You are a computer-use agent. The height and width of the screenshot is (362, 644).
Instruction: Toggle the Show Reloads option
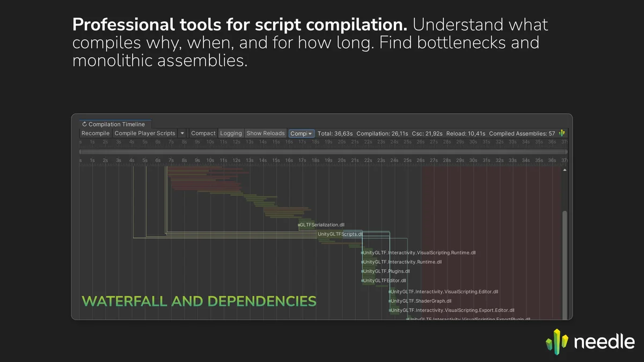[266, 133]
